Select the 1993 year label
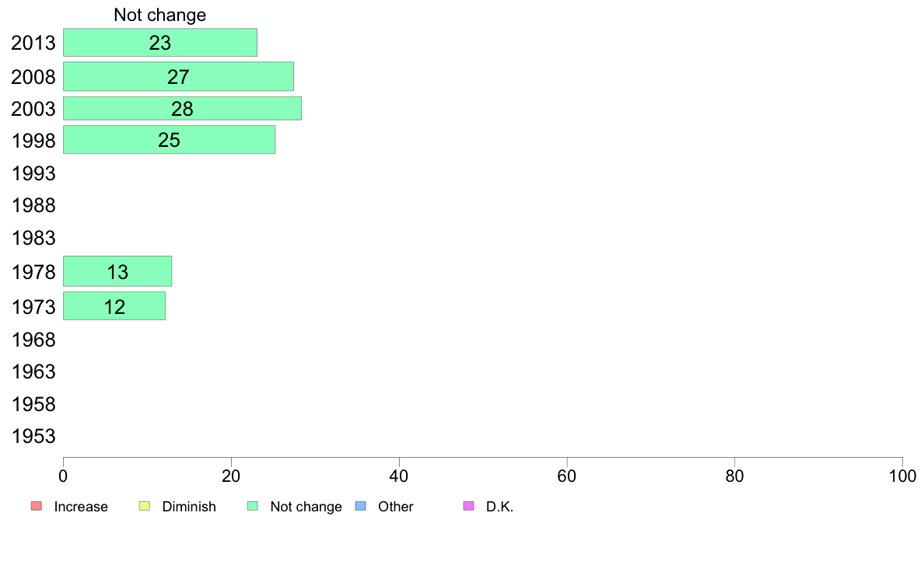 [33, 174]
